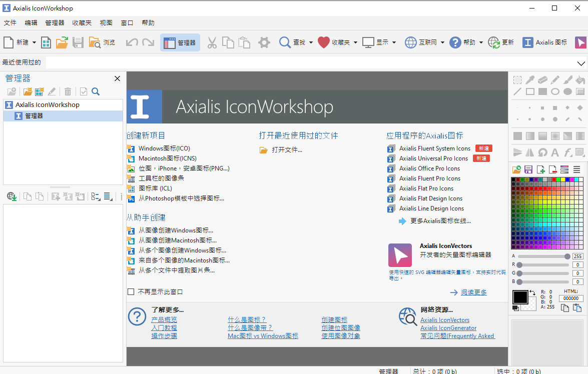
Task: Click the settings gear icon in the main toolbar
Action: tap(264, 42)
